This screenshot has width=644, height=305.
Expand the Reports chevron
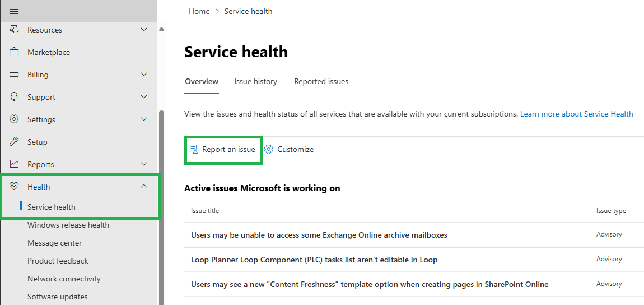tap(144, 164)
